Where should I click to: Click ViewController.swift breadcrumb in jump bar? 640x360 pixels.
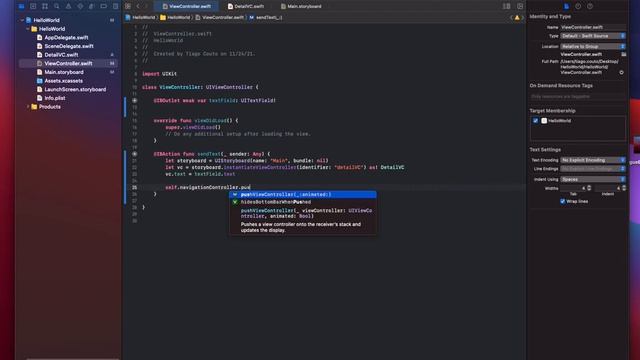pos(220,18)
